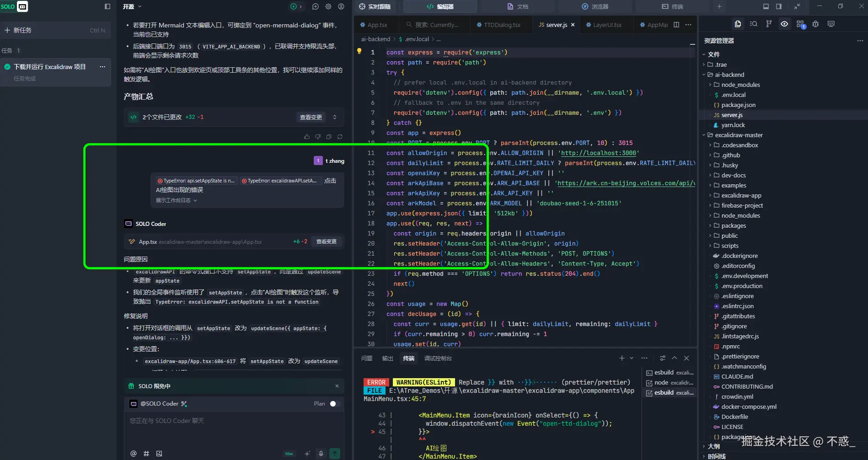Click the microphone voice input icon
Screen dimensions: 868x460
(x=321, y=454)
